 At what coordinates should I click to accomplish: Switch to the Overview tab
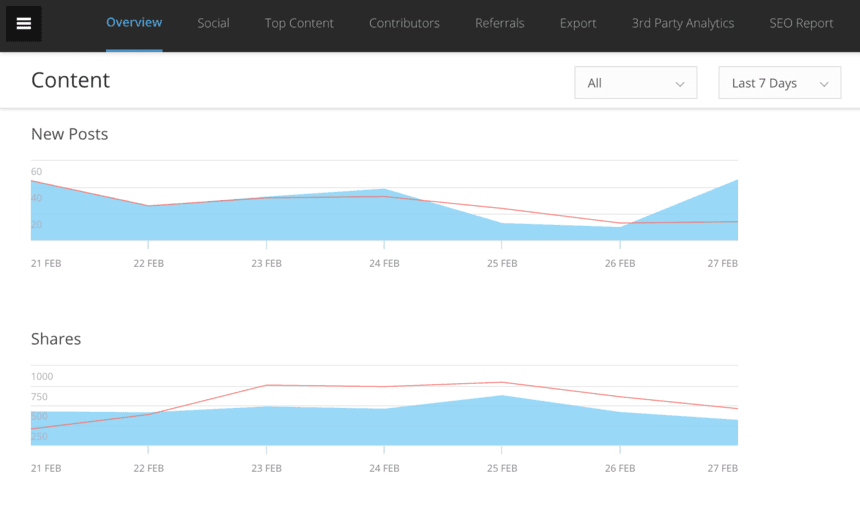(134, 23)
